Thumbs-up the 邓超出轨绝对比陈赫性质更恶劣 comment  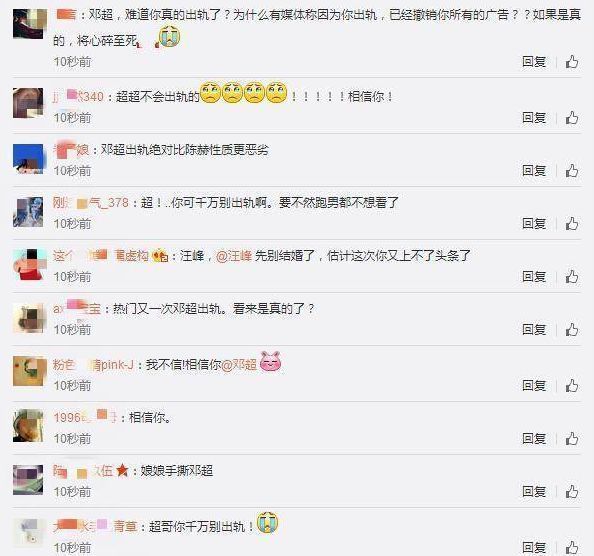tap(572, 171)
